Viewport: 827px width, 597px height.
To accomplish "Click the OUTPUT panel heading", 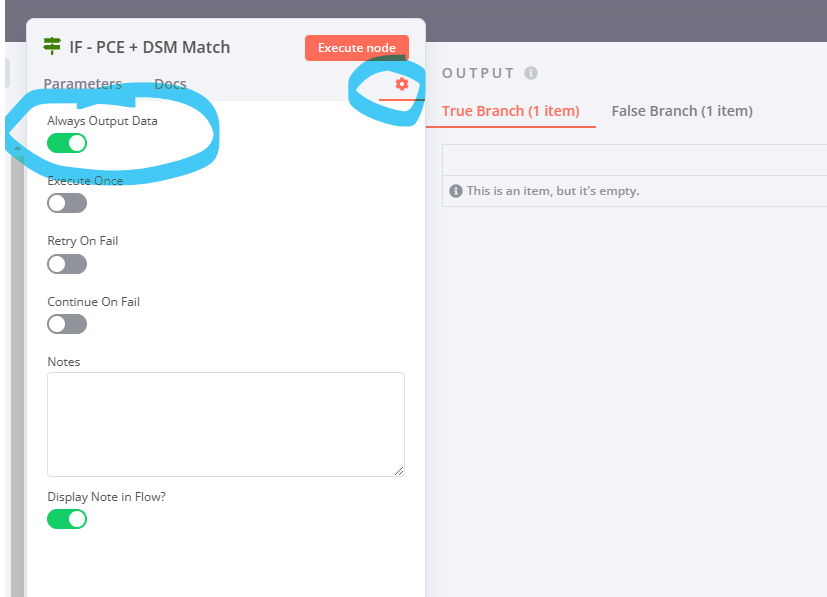I will point(478,73).
